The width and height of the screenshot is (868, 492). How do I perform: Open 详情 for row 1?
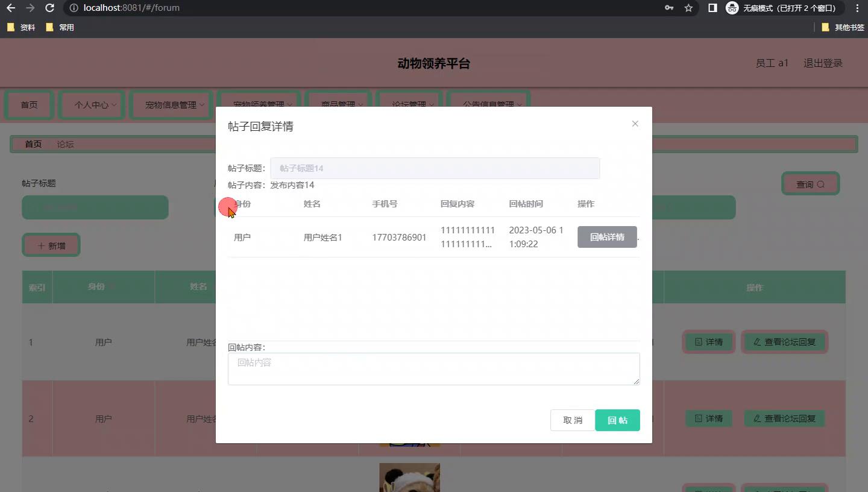708,342
